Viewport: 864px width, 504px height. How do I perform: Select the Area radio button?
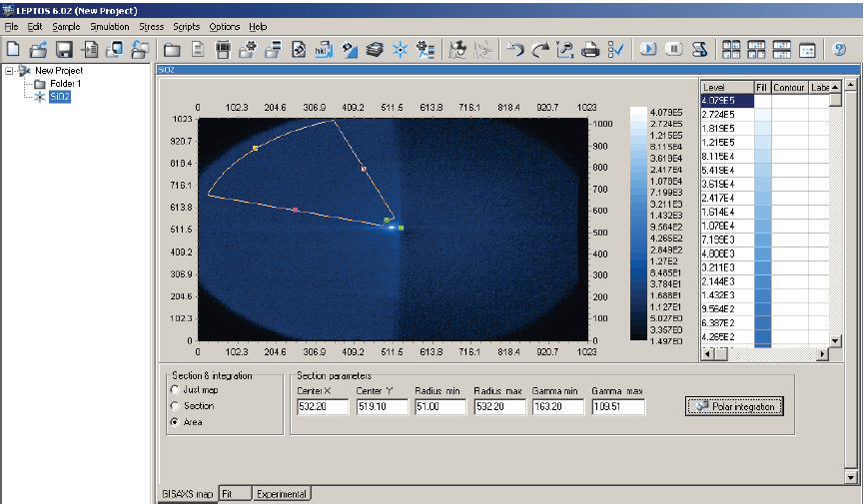coord(176,422)
